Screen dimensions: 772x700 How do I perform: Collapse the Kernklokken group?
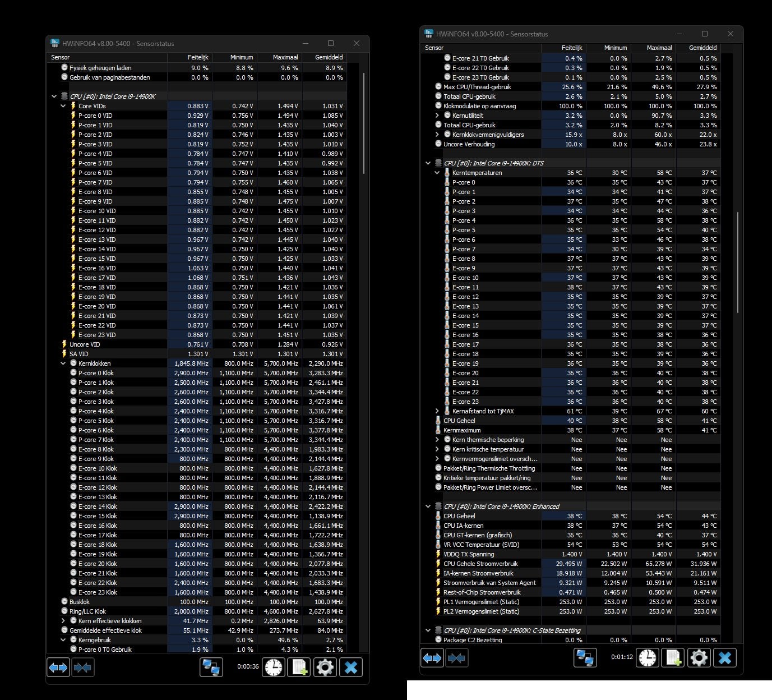tap(63, 363)
